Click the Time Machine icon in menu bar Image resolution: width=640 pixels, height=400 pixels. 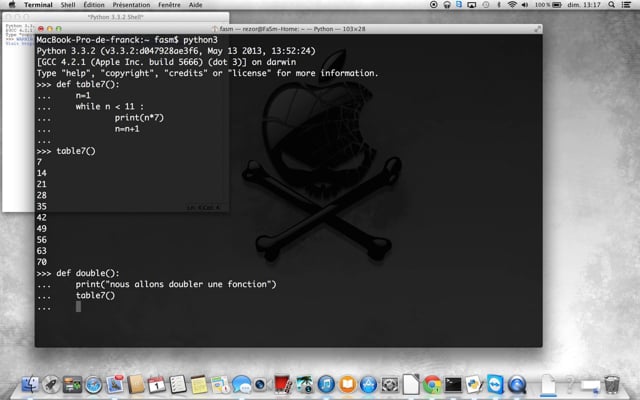pyautogui.click(x=486, y=5)
